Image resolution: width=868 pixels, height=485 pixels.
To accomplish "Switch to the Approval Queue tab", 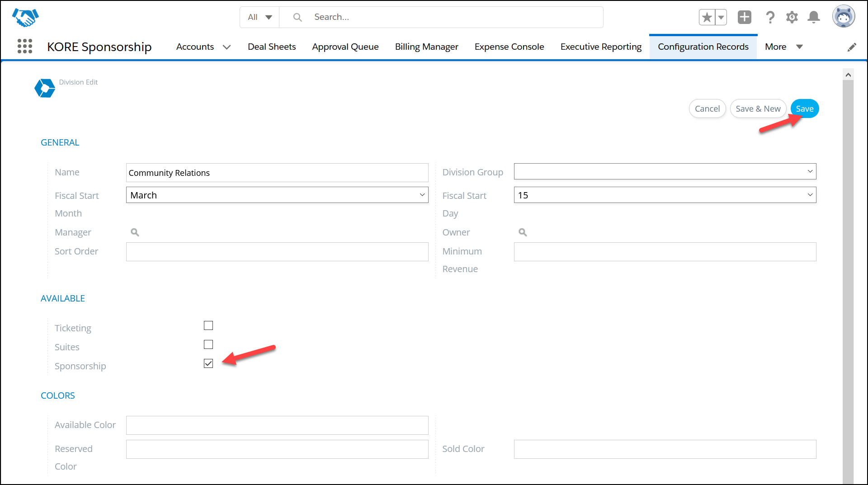I will 345,47.
